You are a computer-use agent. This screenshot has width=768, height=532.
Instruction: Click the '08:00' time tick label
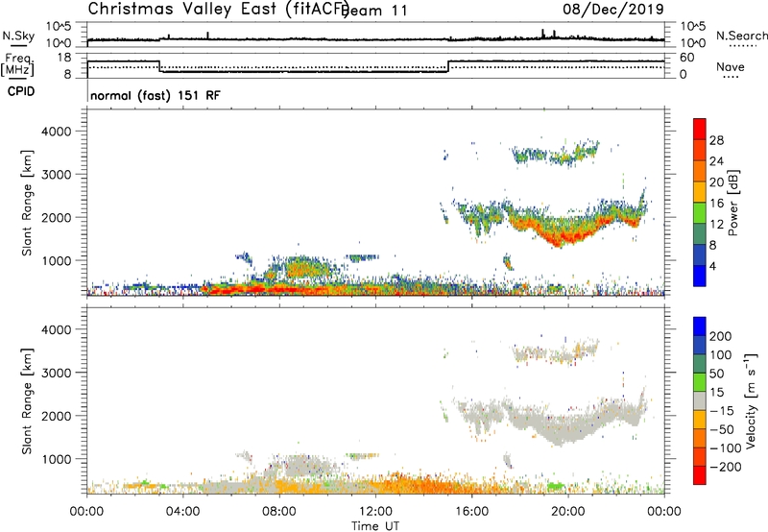click(279, 512)
